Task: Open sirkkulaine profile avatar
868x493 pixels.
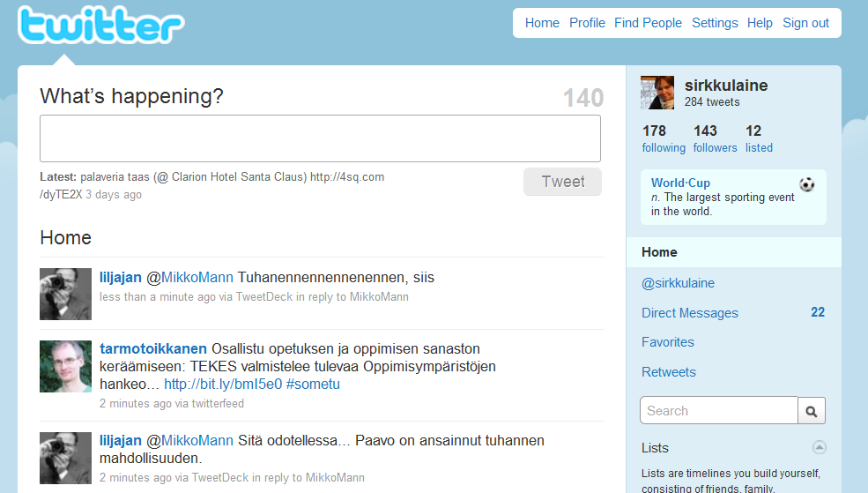Action: click(x=657, y=93)
